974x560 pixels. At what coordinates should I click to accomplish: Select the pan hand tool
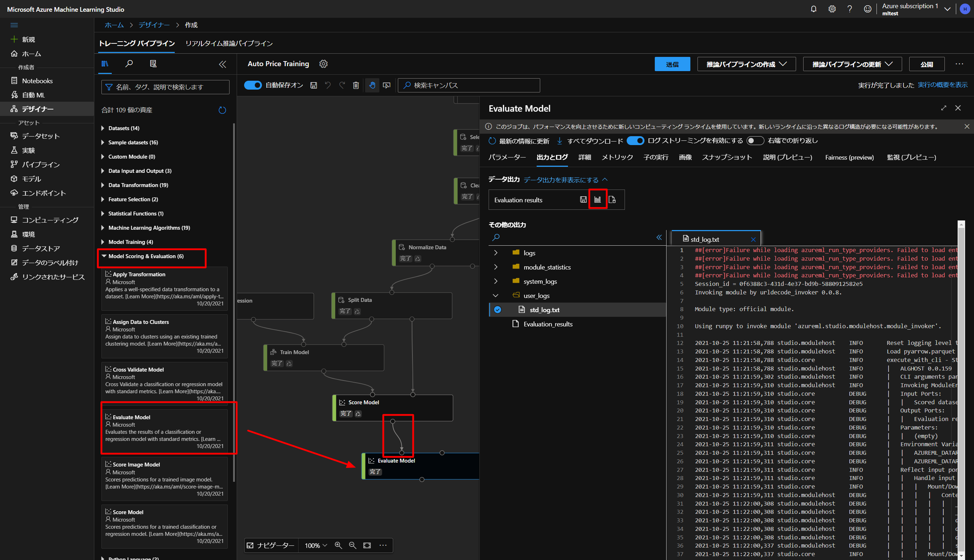pyautogui.click(x=372, y=85)
